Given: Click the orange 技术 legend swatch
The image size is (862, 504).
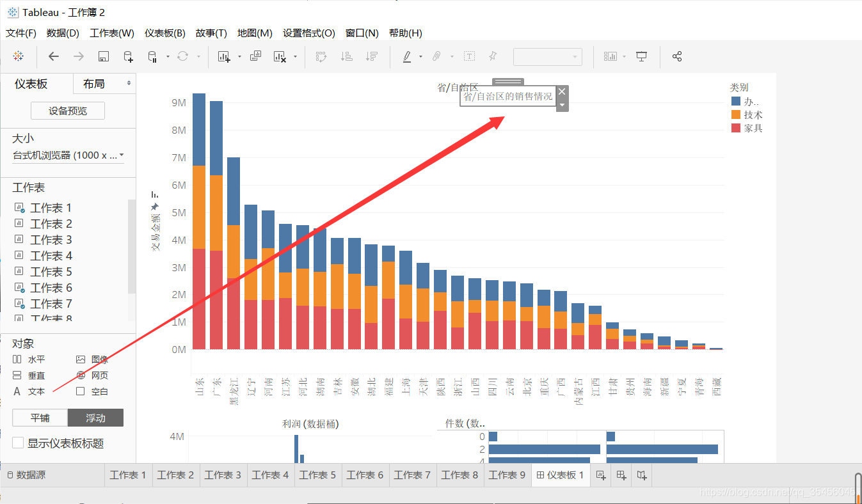Looking at the screenshot, I should click(735, 114).
